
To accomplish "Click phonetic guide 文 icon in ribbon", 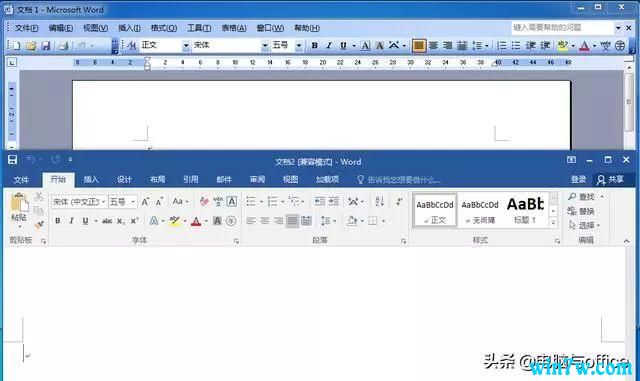I will (218, 201).
